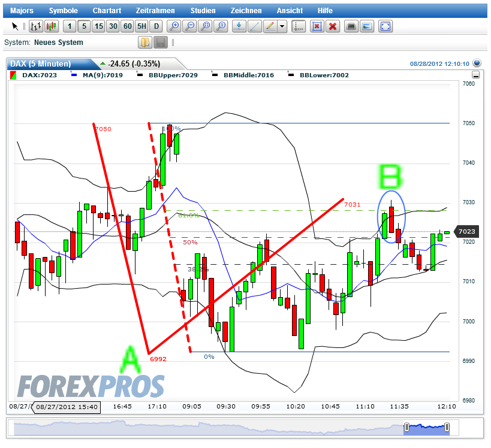
Task: Click the 7023 price axis label
Action: 467,231
